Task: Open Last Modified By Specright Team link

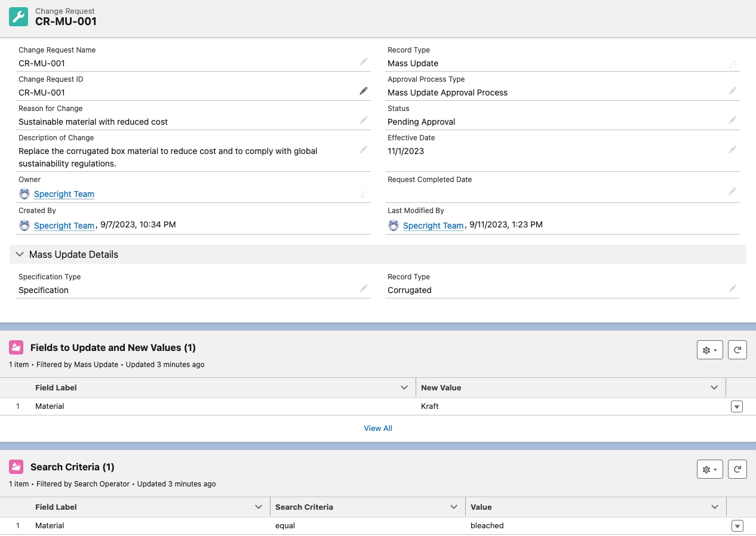Action: tap(433, 226)
